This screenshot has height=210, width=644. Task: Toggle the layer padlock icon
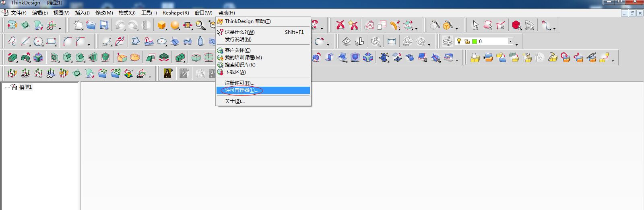tap(467, 42)
